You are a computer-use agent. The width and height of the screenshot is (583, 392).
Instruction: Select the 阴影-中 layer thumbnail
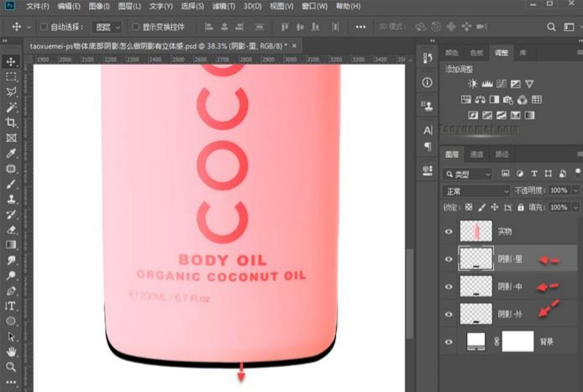pos(476,286)
